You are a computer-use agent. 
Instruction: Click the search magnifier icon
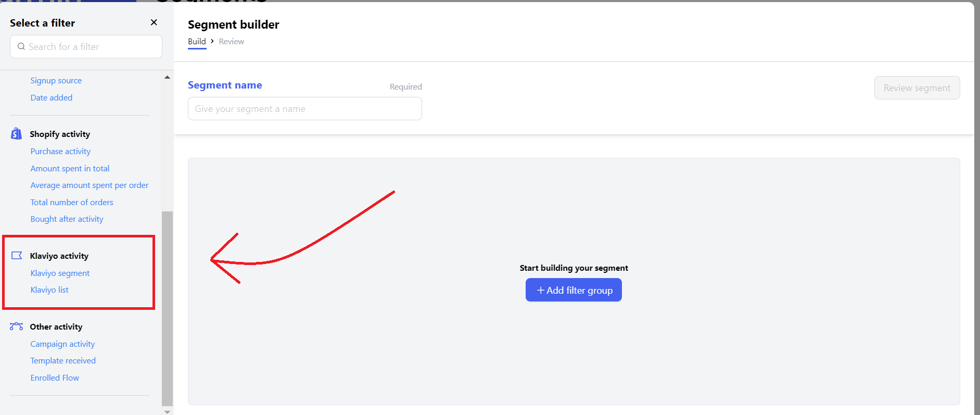21,47
